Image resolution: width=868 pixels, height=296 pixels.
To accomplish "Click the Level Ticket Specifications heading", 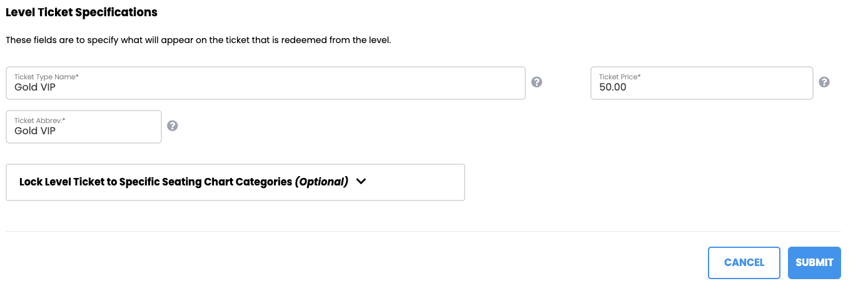I will click(x=81, y=12).
